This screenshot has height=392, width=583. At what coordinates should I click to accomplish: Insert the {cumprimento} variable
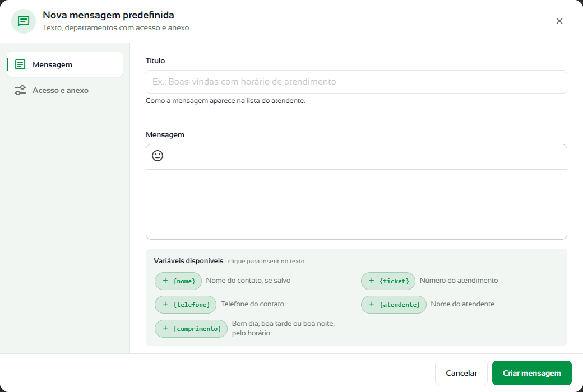(191, 329)
